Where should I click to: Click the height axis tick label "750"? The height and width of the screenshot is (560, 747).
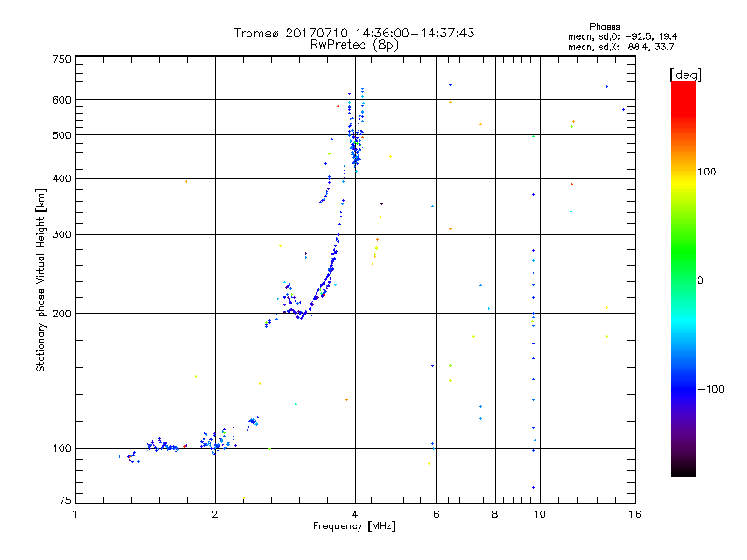click(x=63, y=59)
